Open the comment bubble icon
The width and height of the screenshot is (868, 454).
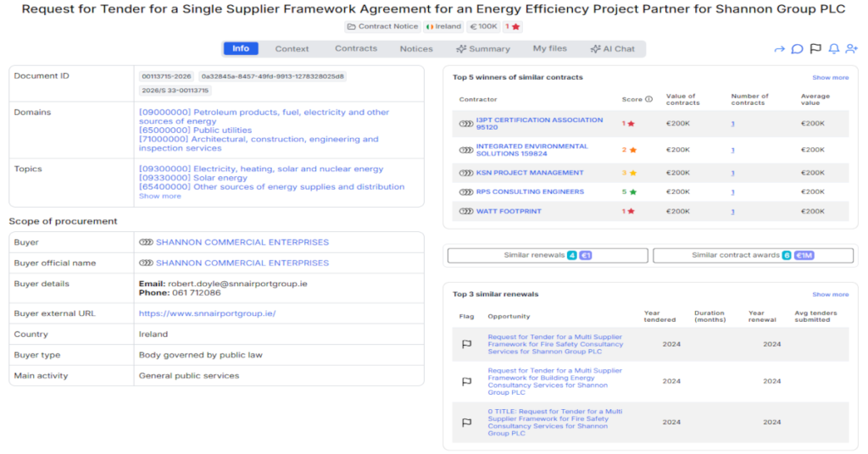797,49
